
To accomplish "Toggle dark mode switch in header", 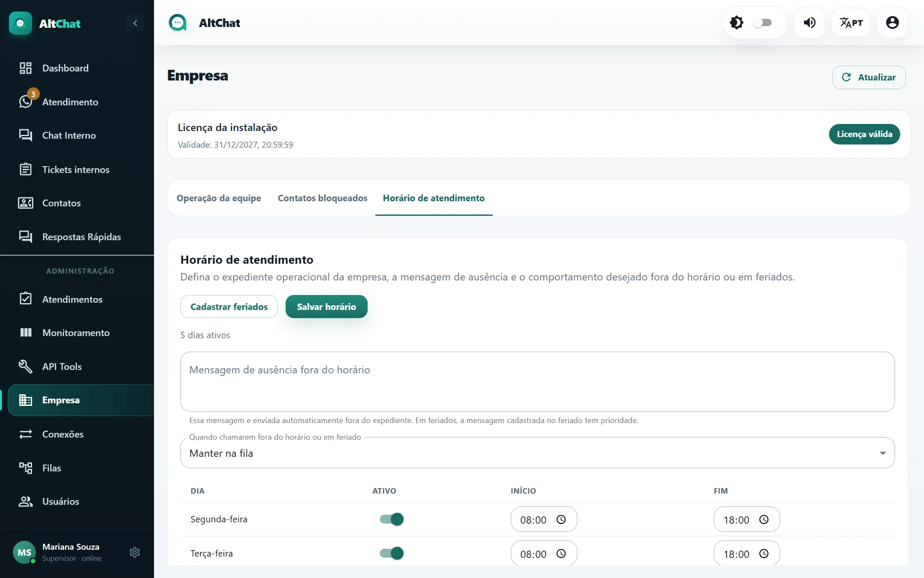I will click(x=762, y=23).
